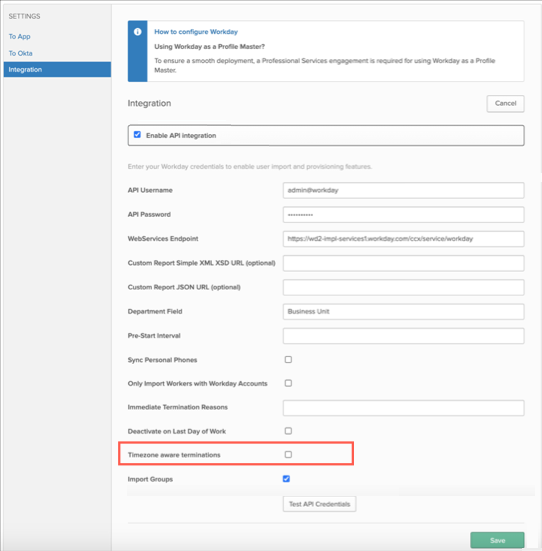This screenshot has width=542, height=551.
Task: Click Custom Report JSON URL field
Action: click(x=403, y=287)
